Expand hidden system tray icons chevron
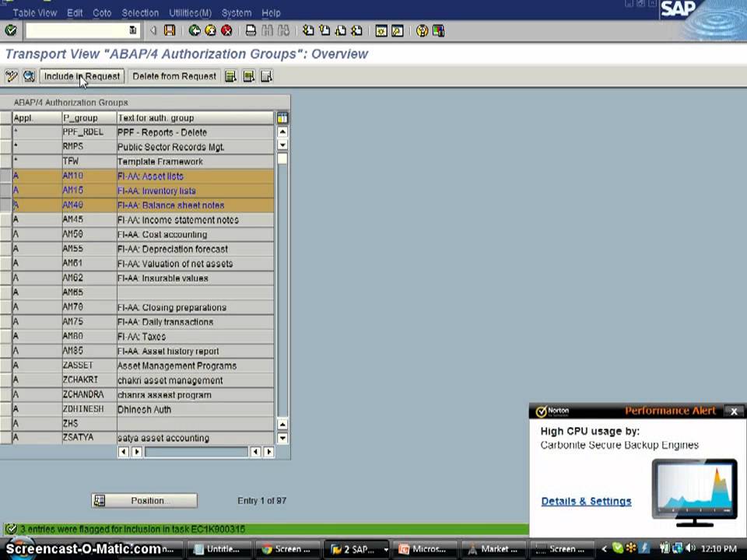This screenshot has height=560, width=747. 604,549
